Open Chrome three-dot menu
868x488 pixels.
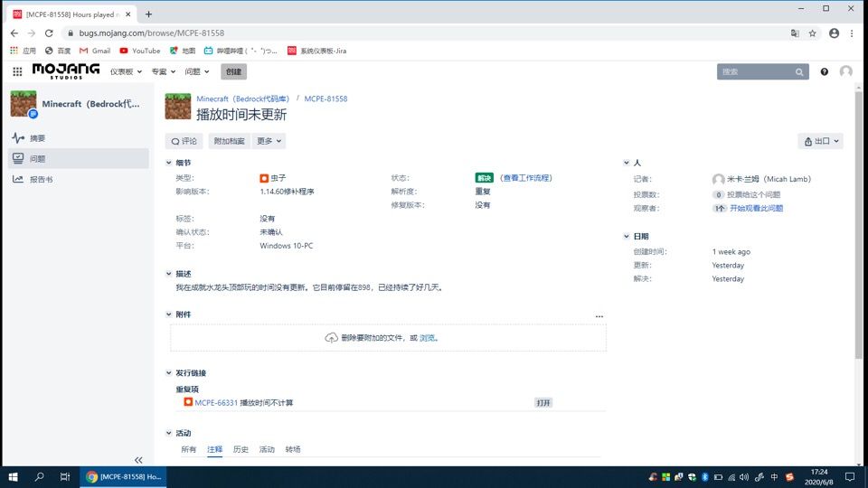(x=852, y=33)
